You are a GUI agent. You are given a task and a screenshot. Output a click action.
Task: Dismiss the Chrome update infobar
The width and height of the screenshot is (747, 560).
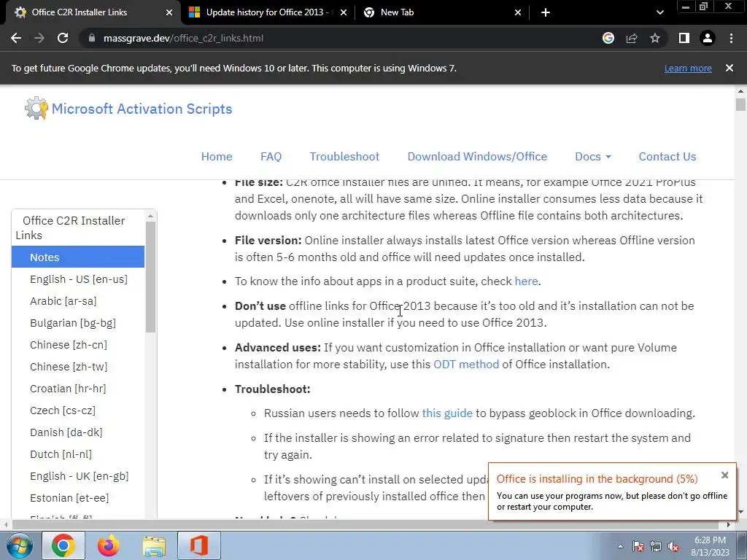(x=729, y=68)
